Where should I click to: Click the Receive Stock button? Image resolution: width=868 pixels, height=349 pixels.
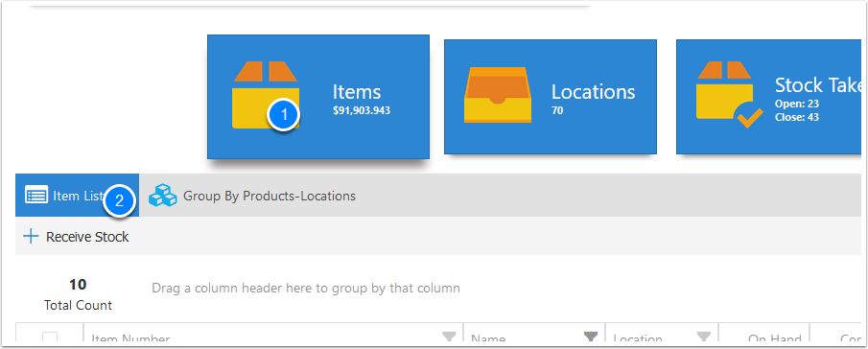(76, 237)
